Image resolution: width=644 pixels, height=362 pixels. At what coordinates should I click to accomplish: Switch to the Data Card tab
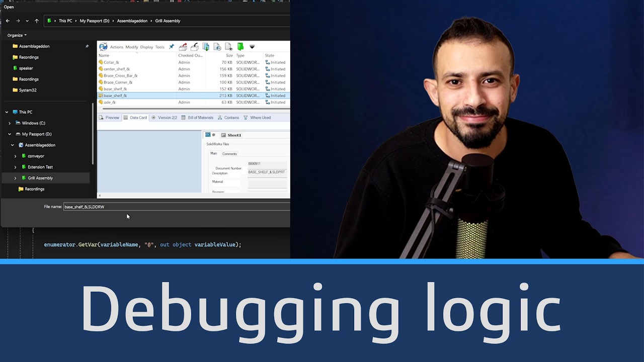pos(135,118)
